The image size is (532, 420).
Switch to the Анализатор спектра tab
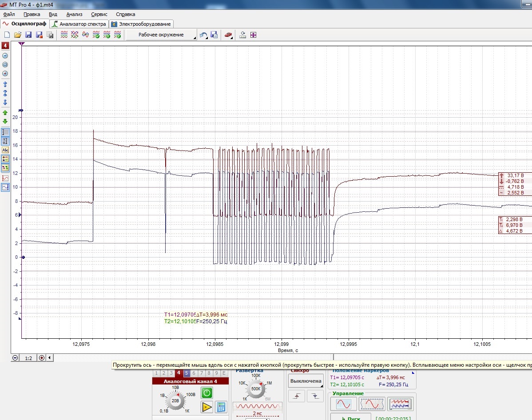79,24
